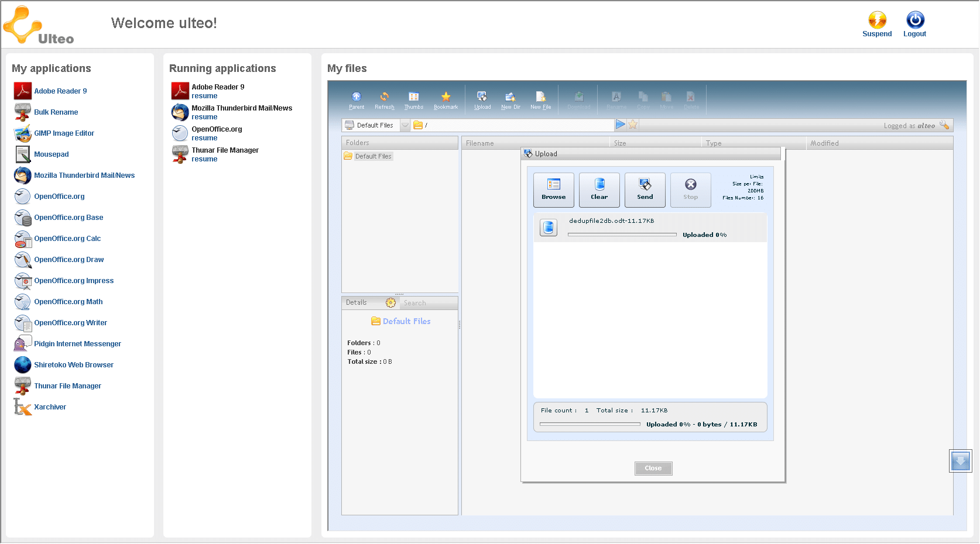Viewport: 980px width, 544px height.
Task: Bookmark the current folder in toolbar
Action: click(446, 100)
